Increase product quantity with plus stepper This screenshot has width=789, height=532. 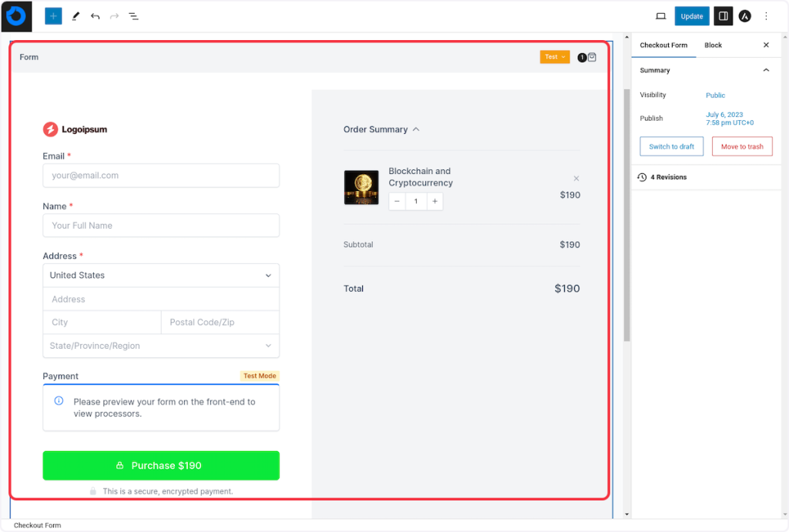[435, 201]
